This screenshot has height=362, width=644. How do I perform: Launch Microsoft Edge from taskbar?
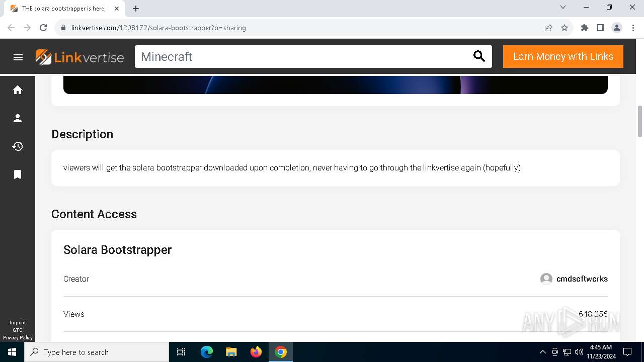(207, 352)
